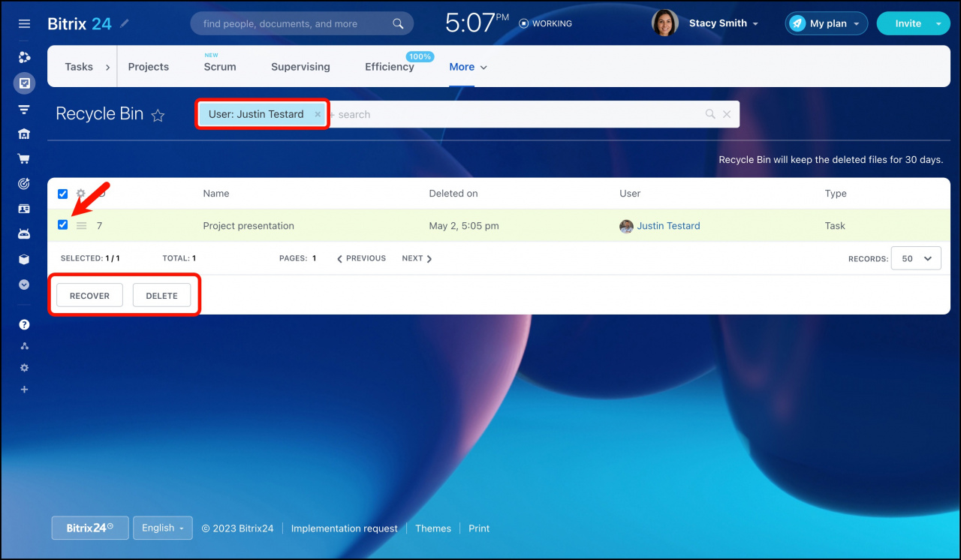This screenshot has height=560, width=961.
Task: Open the Projects tab
Action: pos(149,67)
